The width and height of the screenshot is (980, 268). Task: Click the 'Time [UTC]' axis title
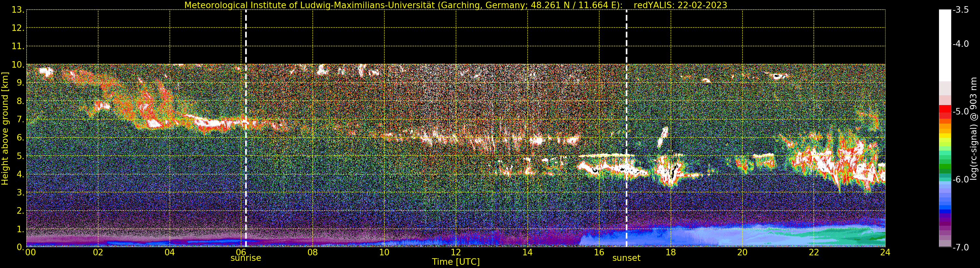coord(455,262)
